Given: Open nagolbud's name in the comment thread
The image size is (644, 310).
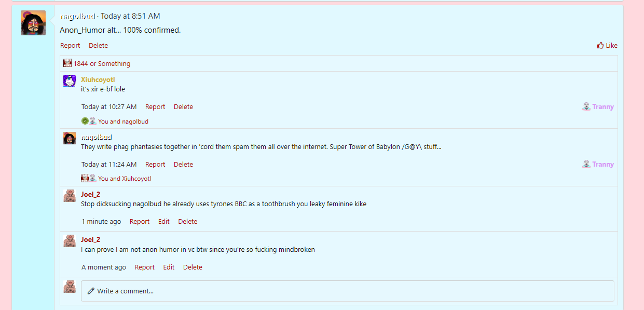Looking at the screenshot, I should point(97,137).
